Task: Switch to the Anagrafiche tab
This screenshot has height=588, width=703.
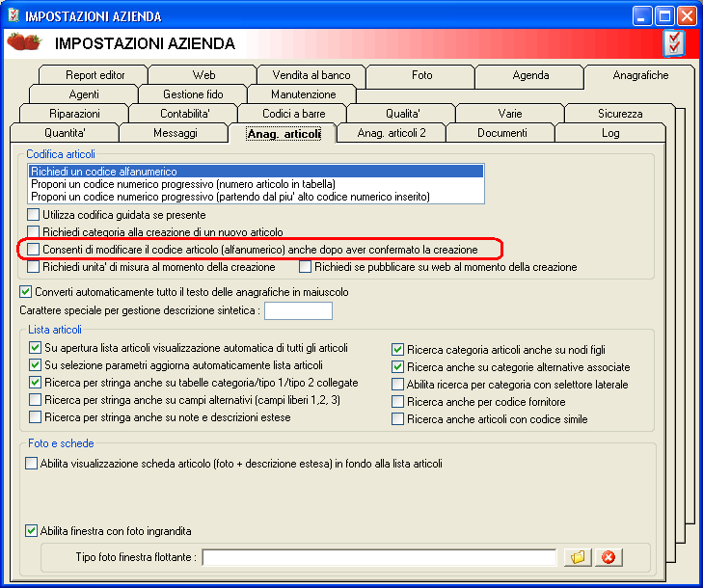Action: [x=640, y=75]
